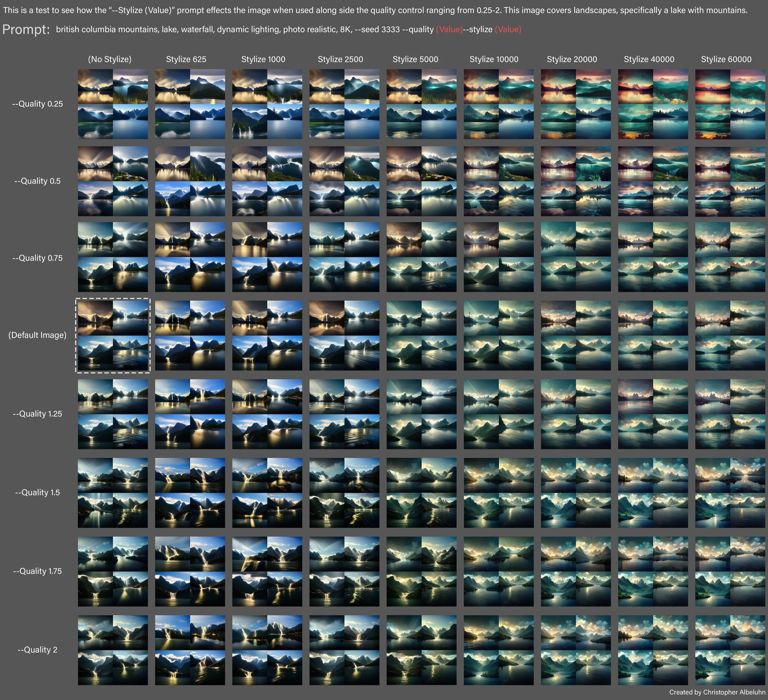Click the (Default Image) row label
768x700 pixels.
(37, 335)
